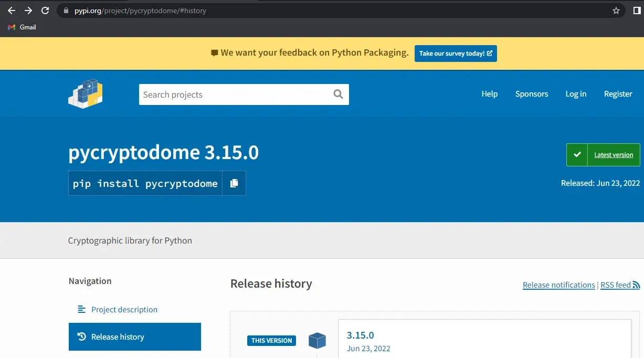Go back using browser back arrow

pos(12,10)
